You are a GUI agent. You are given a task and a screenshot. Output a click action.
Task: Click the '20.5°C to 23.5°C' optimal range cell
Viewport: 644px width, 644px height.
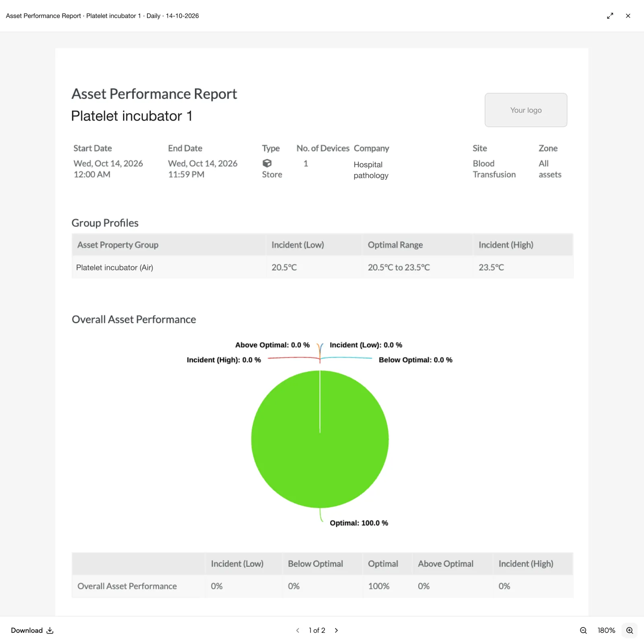tap(417, 267)
